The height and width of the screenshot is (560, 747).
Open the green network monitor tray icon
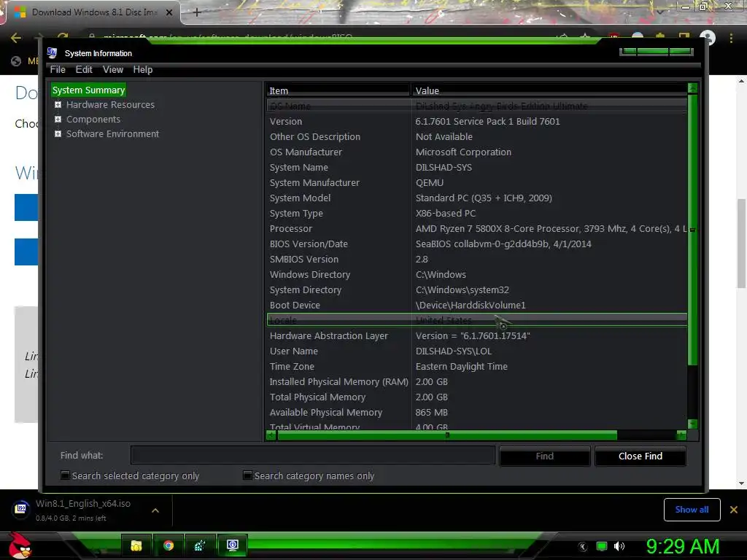602,546
